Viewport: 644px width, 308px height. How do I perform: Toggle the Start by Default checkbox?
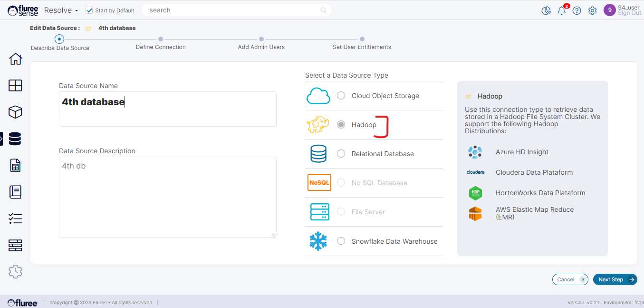tap(89, 10)
